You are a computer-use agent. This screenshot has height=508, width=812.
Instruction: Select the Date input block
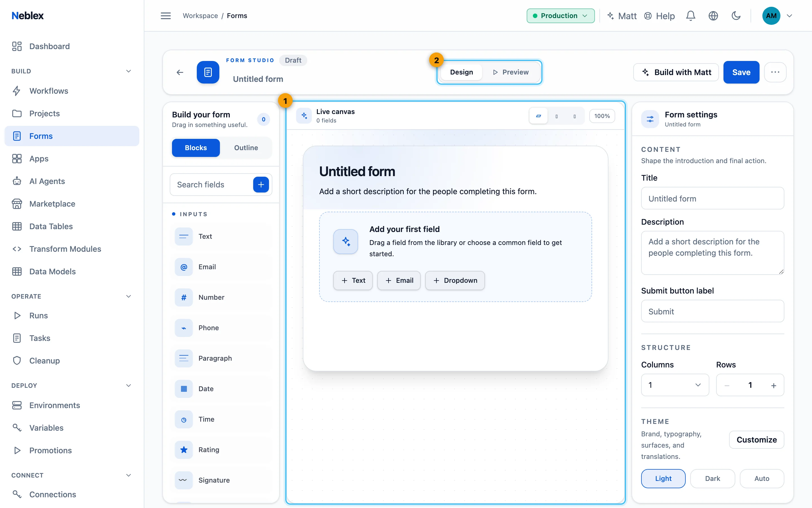221,389
